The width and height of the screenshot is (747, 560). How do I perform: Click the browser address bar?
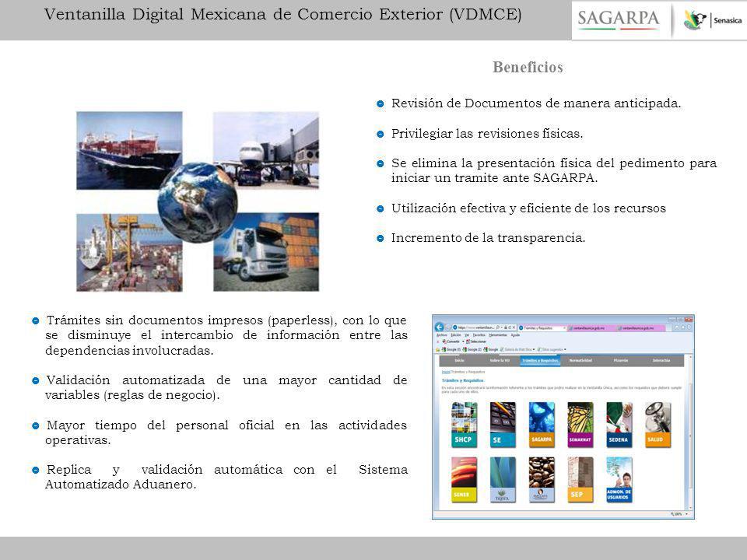(484, 327)
